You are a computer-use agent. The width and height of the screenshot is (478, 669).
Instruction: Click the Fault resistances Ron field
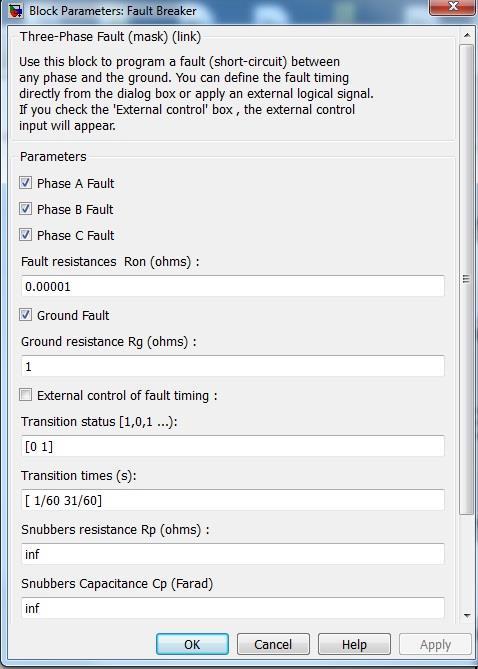point(233,286)
